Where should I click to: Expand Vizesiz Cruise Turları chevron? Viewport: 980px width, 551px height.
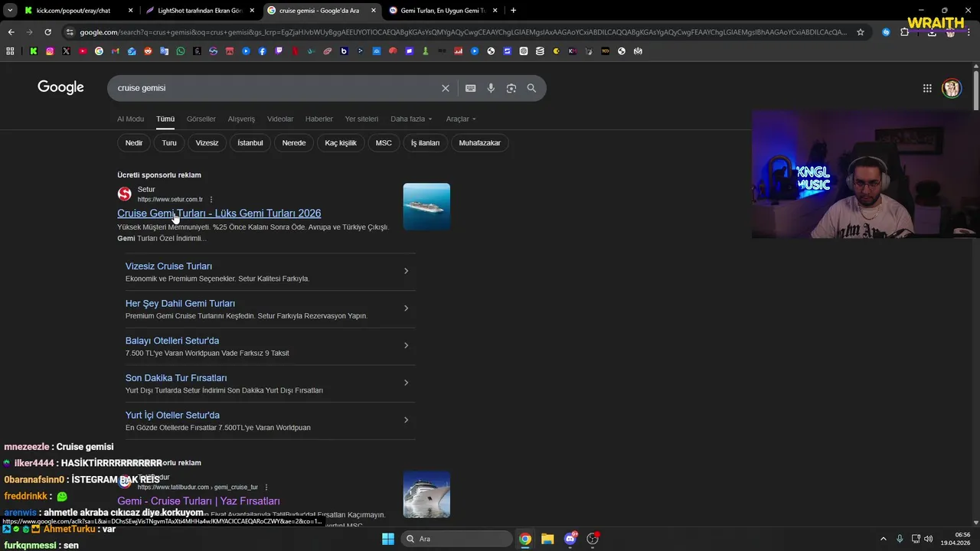coord(406,271)
